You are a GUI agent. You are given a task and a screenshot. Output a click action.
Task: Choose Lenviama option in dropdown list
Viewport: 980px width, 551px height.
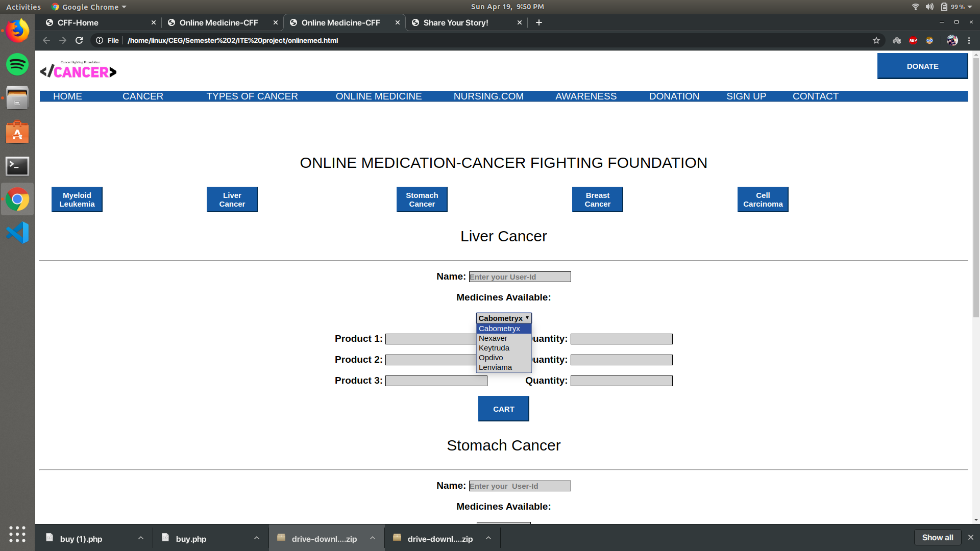[495, 367]
